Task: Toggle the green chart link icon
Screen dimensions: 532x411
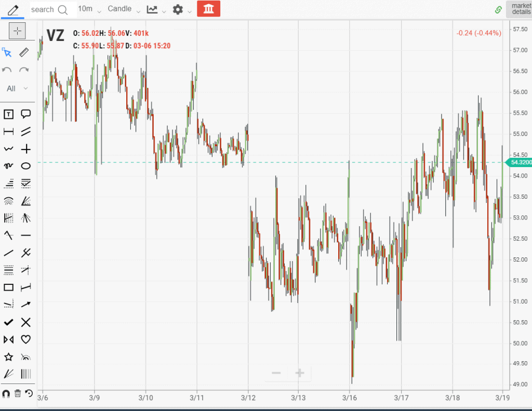Action: click(x=498, y=9)
